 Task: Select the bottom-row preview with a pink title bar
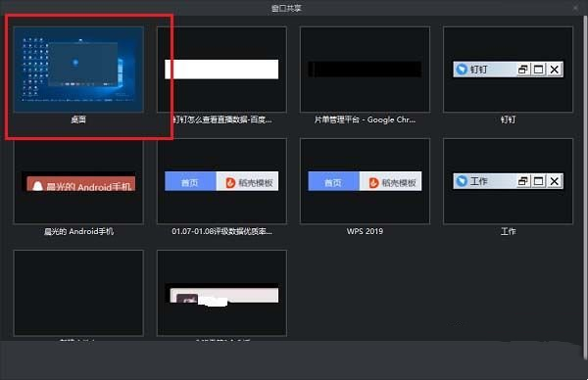[x=221, y=293]
